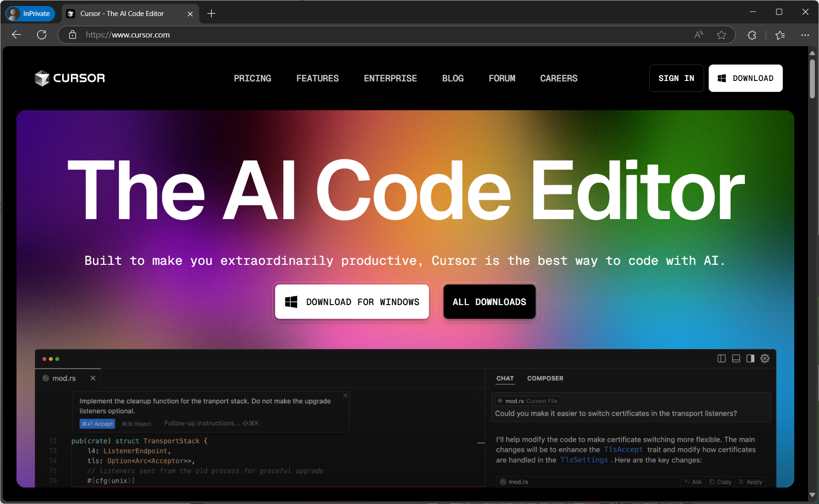The width and height of the screenshot is (819, 504).
Task: Click yellow minimize dot of editor window
Action: pyautogui.click(x=51, y=359)
